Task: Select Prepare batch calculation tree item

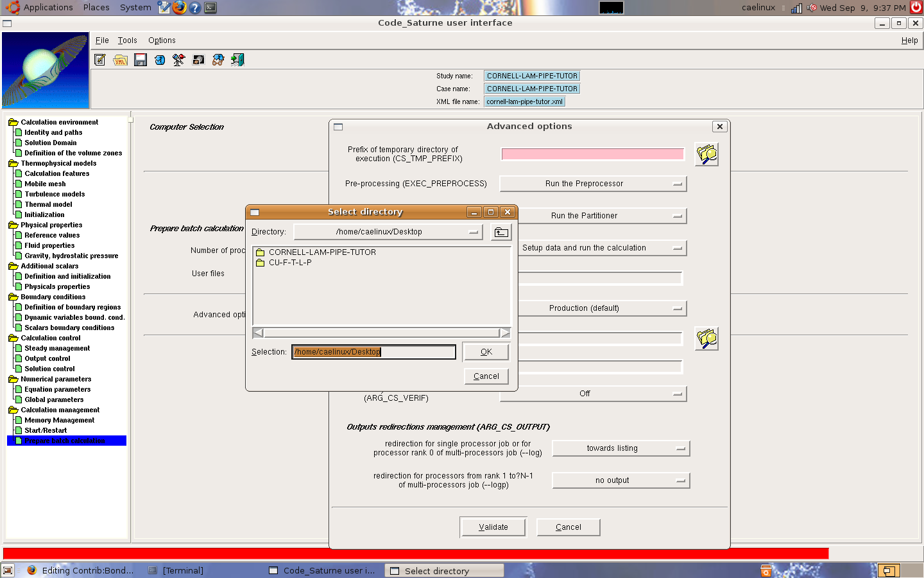Action: [x=65, y=441]
